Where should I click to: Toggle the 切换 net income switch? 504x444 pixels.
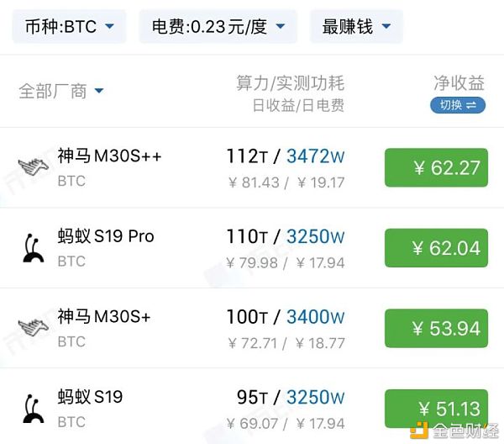coord(458,105)
